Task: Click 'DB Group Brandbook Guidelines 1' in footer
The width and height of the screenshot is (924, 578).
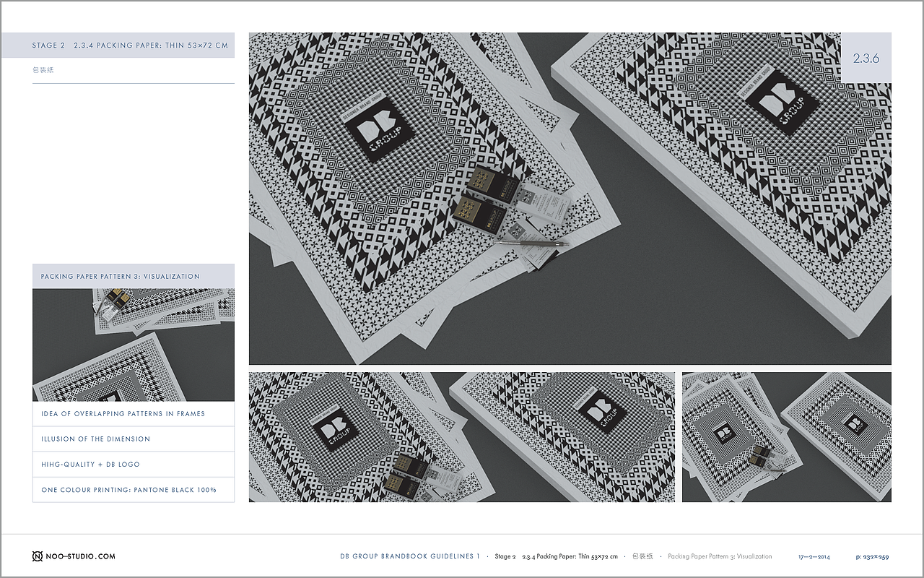Action: [410, 556]
